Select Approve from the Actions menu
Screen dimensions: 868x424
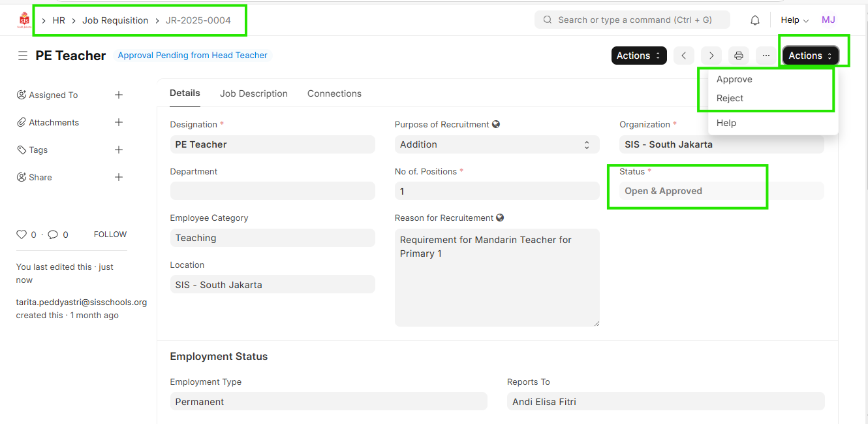pos(734,79)
